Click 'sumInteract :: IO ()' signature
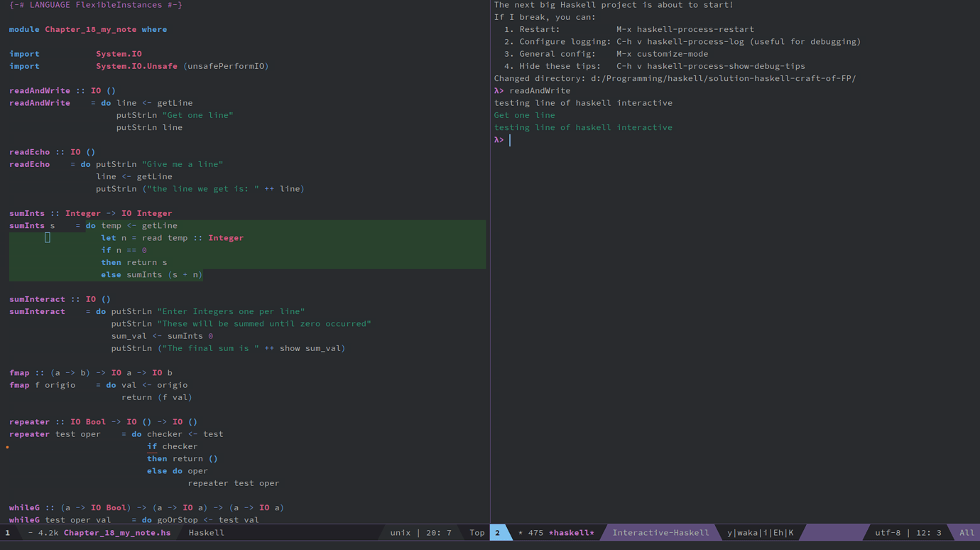 (x=60, y=299)
